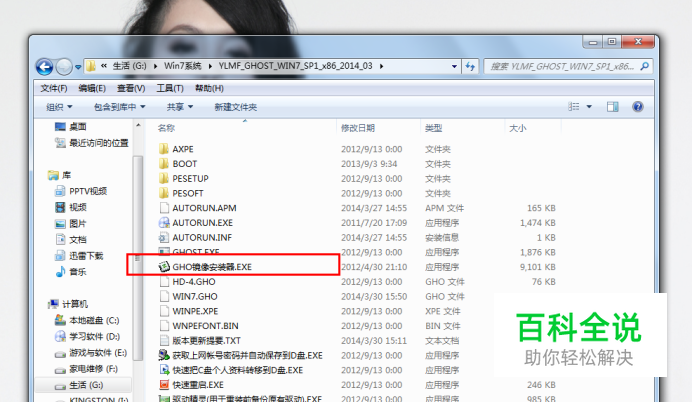Click the navigation pane scroll up arrow
The width and height of the screenshot is (692, 402).
coord(138,126)
